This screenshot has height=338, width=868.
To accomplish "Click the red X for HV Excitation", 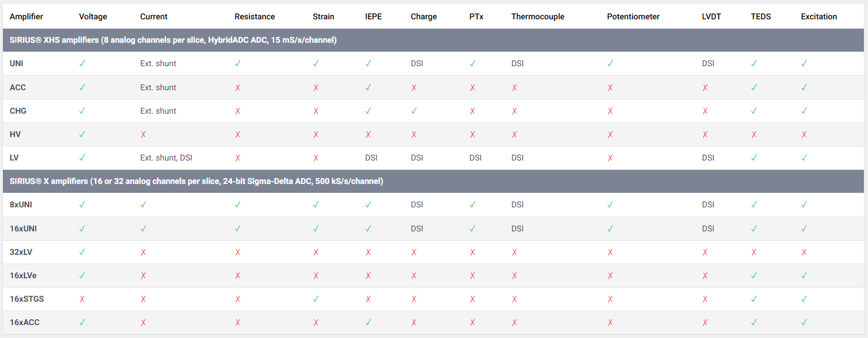I will (x=804, y=134).
